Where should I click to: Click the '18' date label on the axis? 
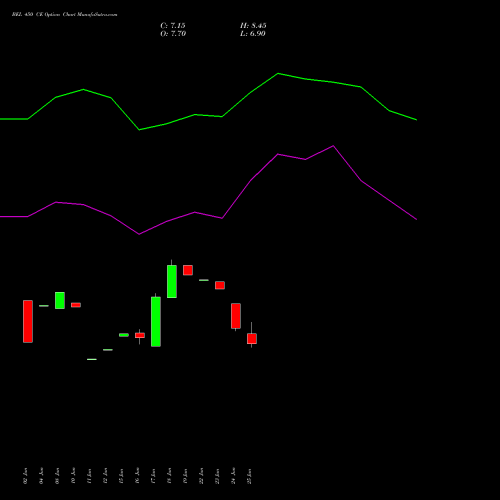click(x=169, y=476)
